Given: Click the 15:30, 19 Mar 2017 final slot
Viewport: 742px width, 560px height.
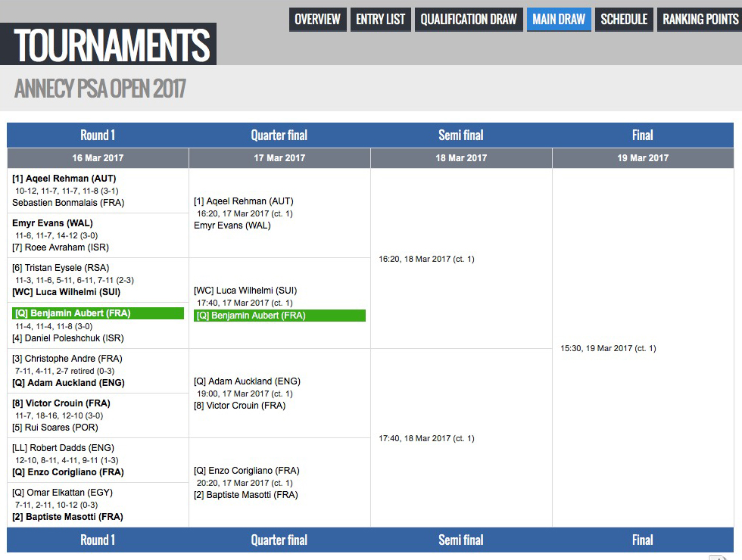Looking at the screenshot, I should coord(608,349).
